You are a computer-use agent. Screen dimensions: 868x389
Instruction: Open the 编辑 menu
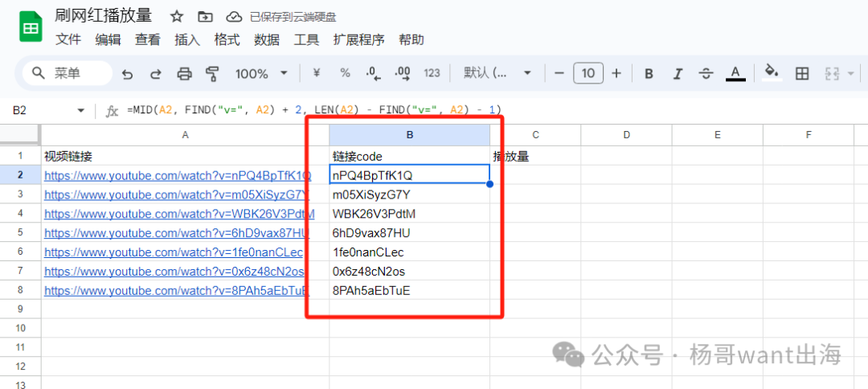108,40
